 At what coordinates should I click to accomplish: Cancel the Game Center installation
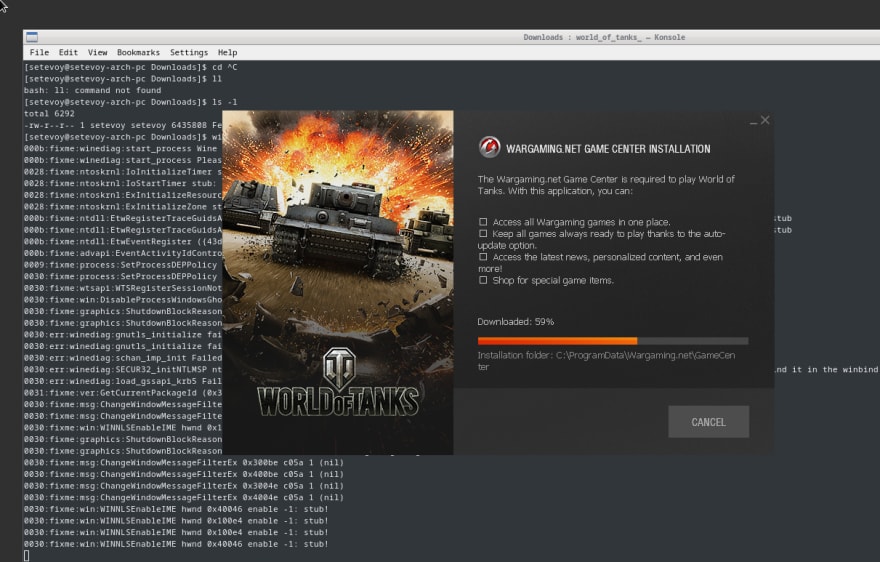coord(708,422)
